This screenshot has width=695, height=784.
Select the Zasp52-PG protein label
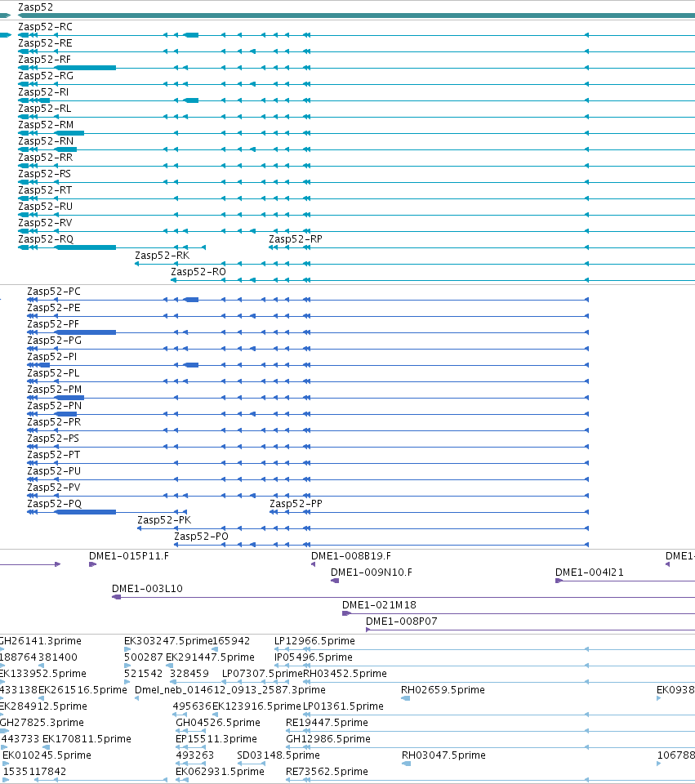(x=54, y=341)
